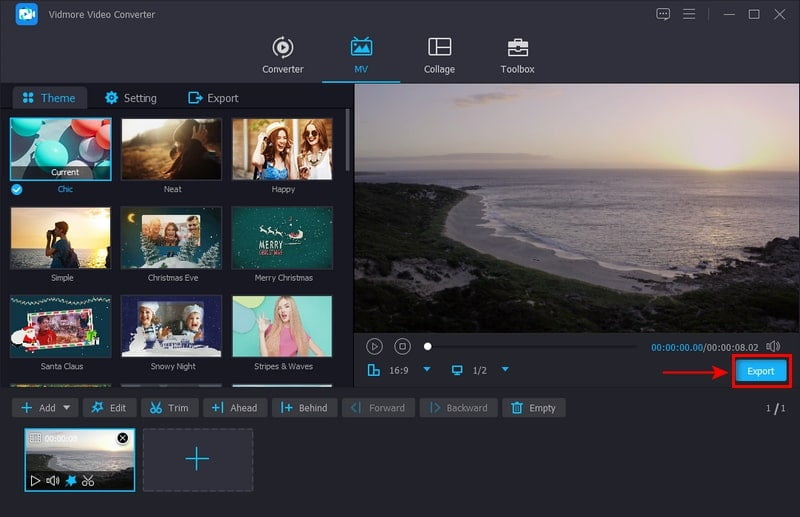The height and width of the screenshot is (517, 800).
Task: Click the playback progress slider handle
Action: coord(428,346)
